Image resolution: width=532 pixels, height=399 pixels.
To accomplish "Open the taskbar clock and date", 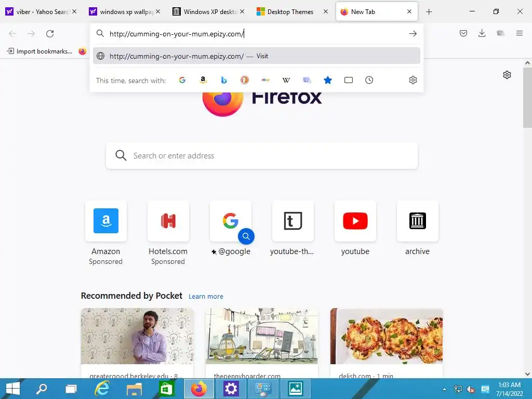I will [509, 389].
